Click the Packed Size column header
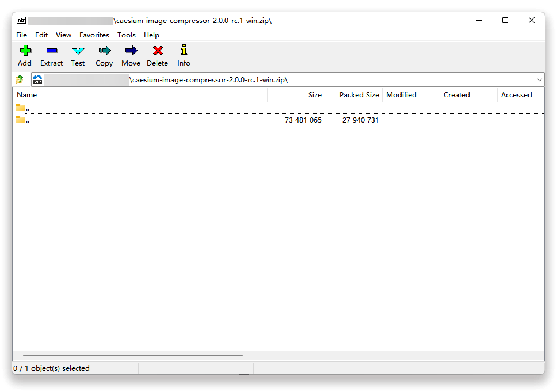557x392 pixels. (x=358, y=94)
